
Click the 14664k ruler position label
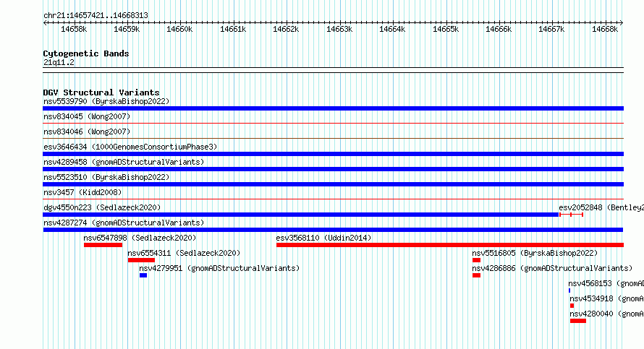click(x=392, y=29)
